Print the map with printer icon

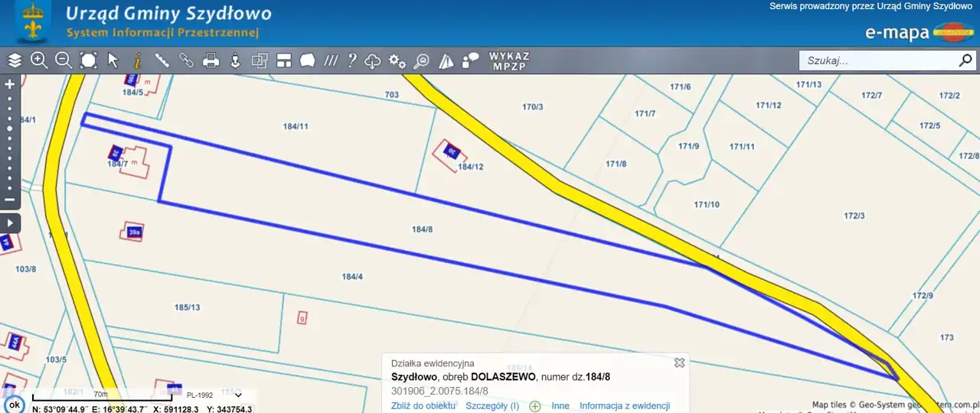click(211, 60)
